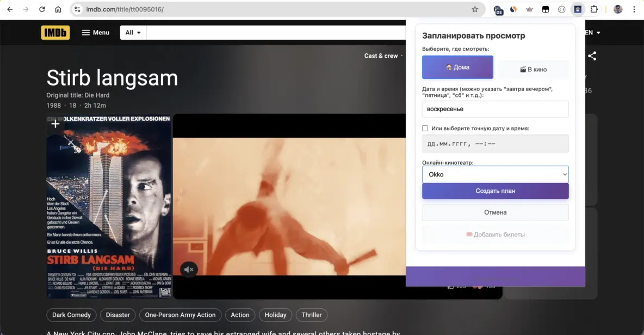Expand the All search category dropdown
The image size is (644, 335).
click(133, 32)
